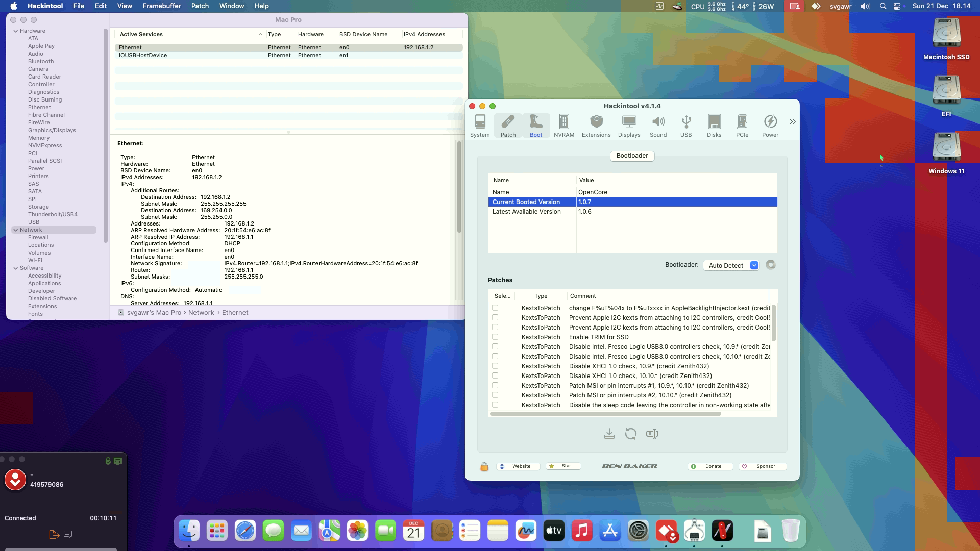Click the patches vertical scrollbar
This screenshot has height=551, width=980.
tap(774, 323)
